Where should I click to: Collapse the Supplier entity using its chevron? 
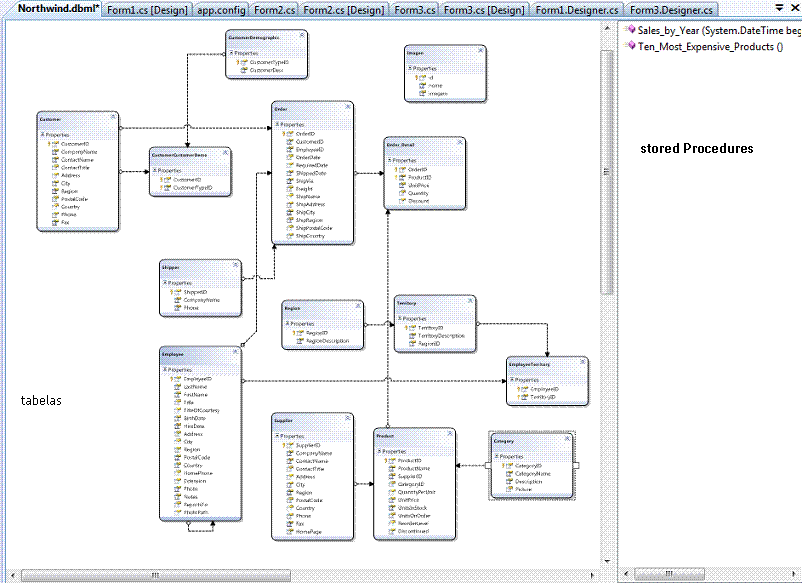click(348, 418)
